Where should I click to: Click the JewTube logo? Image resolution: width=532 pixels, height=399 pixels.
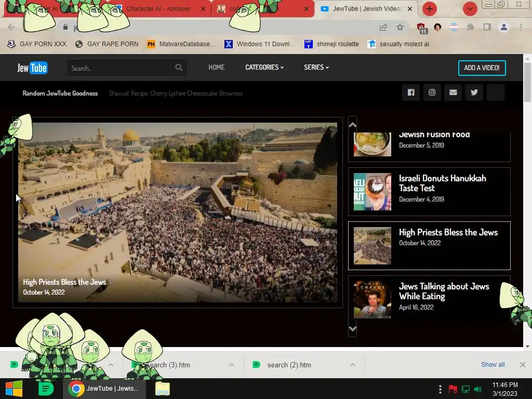(33, 68)
